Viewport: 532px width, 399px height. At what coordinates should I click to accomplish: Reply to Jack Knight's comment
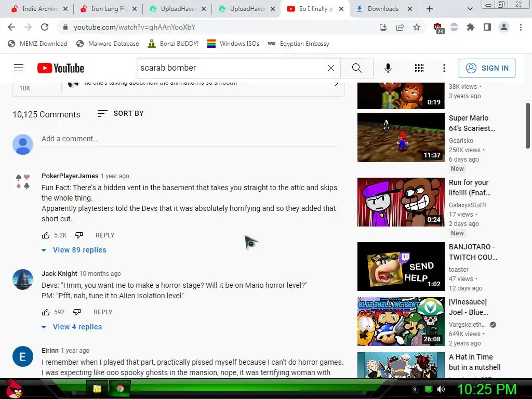pyautogui.click(x=103, y=312)
